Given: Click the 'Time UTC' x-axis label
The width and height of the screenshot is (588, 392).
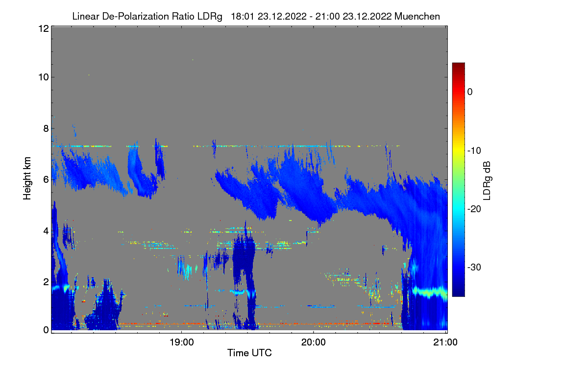Looking at the screenshot, I should (249, 353).
